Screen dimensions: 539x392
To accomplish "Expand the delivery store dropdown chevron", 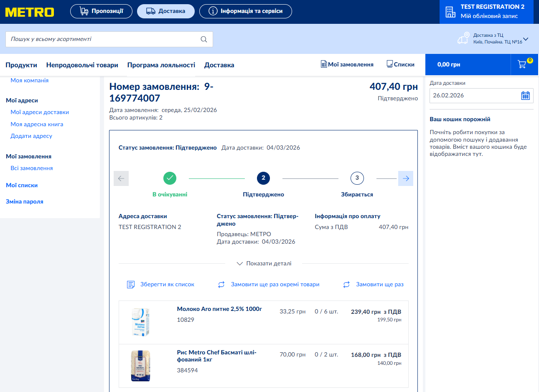I will tap(526, 39).
